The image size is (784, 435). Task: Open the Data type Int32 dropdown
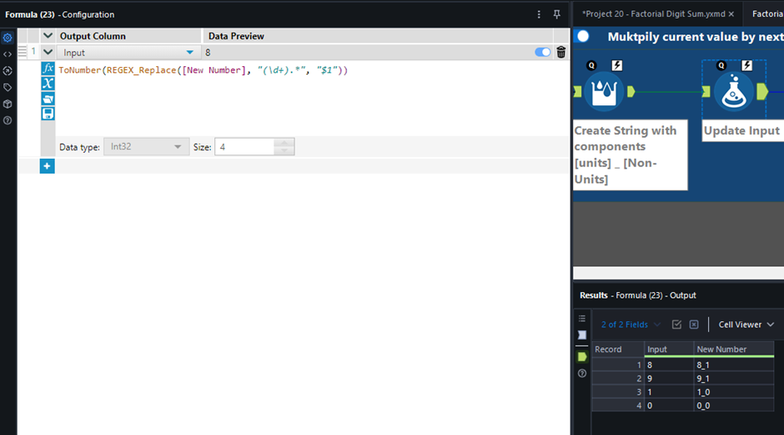[x=146, y=146]
